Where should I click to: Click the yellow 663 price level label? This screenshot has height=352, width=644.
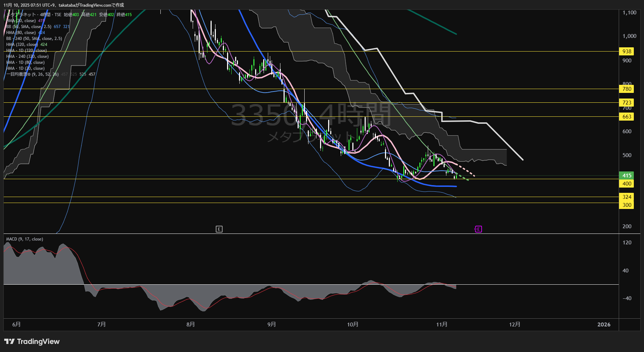pyautogui.click(x=626, y=117)
